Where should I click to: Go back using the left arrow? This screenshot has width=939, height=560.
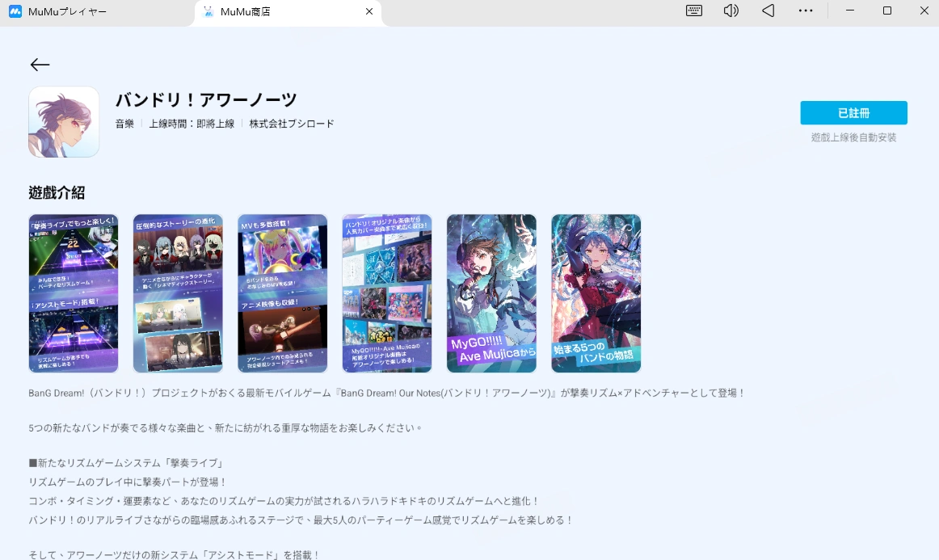(x=40, y=65)
